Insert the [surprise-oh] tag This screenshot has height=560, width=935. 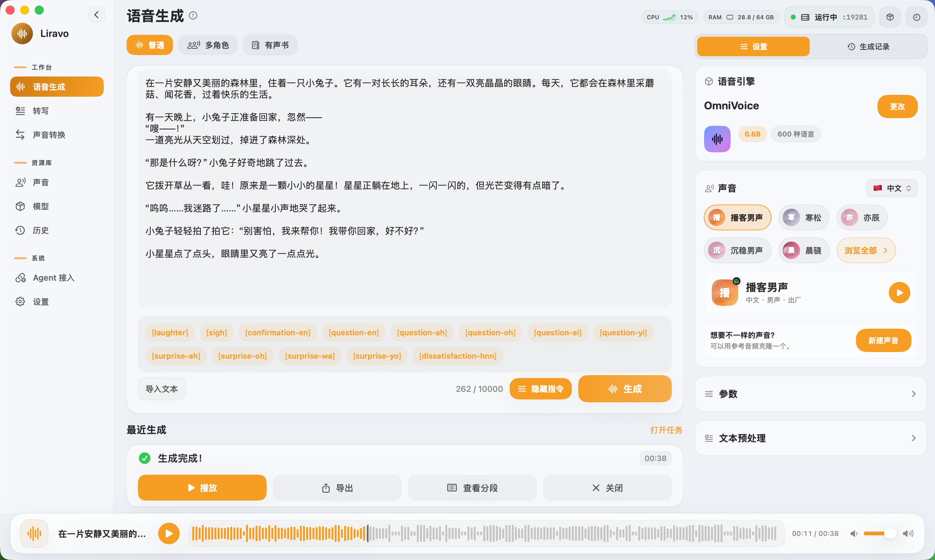click(242, 356)
